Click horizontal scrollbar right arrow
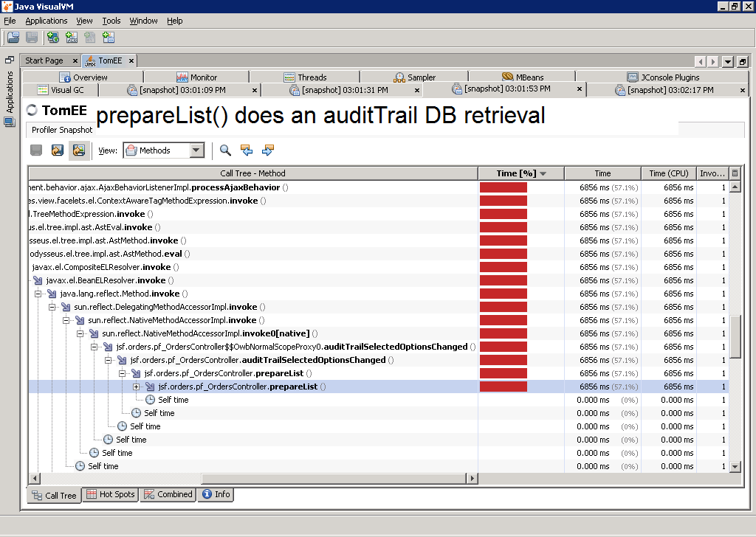The image size is (756, 537). [472, 478]
